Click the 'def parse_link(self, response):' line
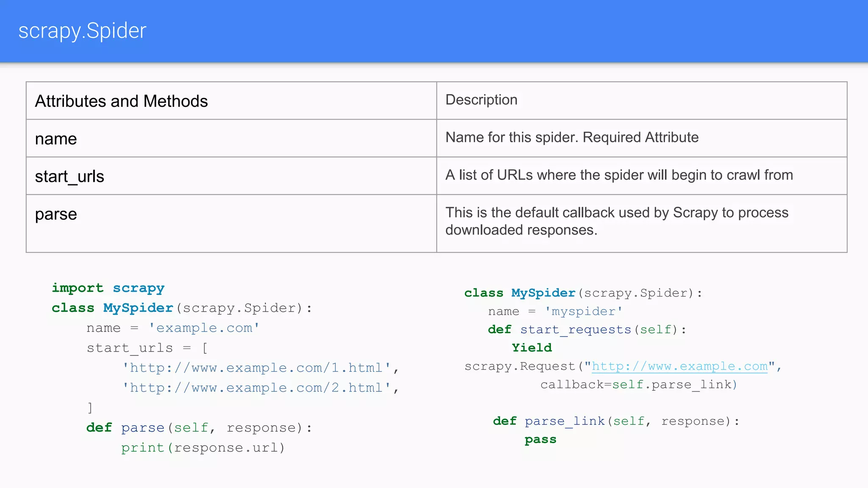 point(616,421)
